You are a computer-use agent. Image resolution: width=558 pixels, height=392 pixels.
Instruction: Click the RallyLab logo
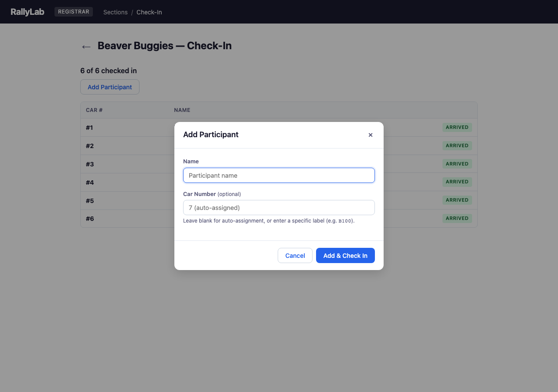(27, 12)
